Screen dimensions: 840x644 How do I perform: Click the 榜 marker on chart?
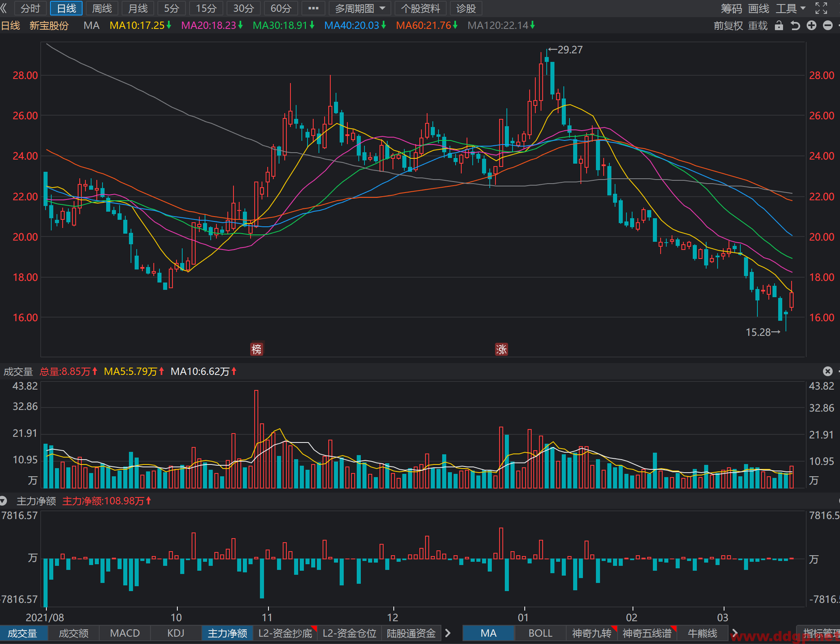(257, 349)
